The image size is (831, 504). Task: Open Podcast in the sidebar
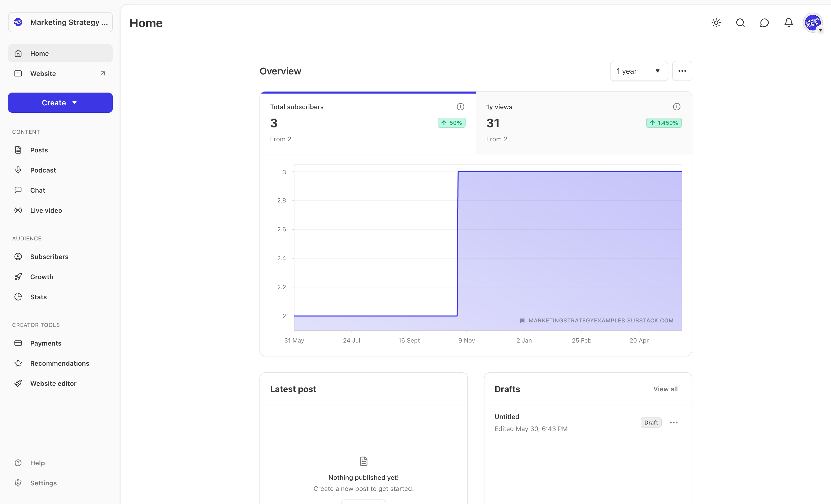click(x=60, y=170)
